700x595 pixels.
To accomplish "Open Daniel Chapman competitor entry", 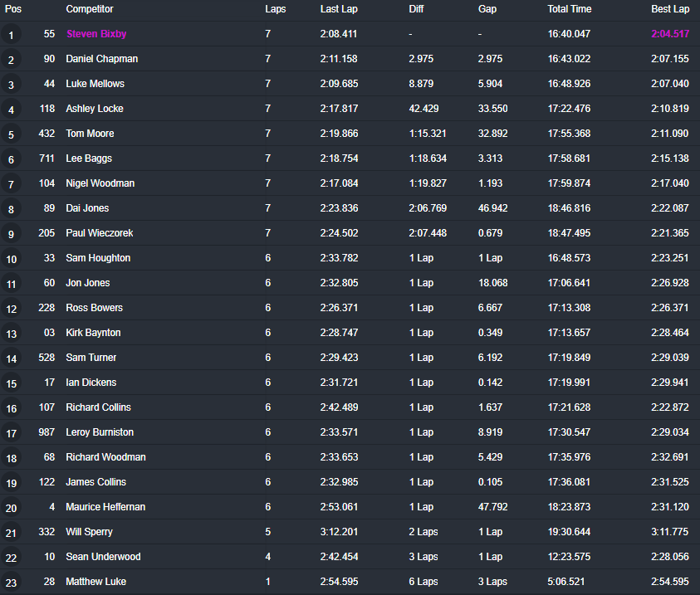I will (x=102, y=59).
